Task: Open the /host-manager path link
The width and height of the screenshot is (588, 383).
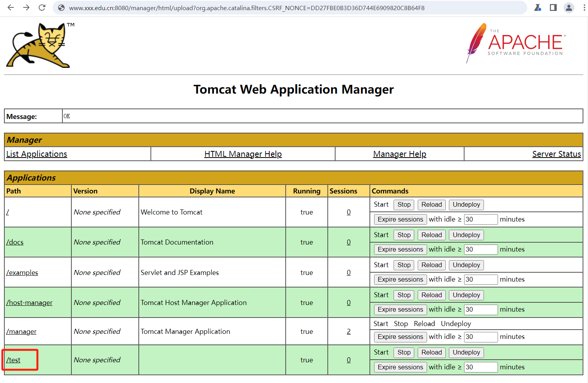Action: [x=30, y=303]
